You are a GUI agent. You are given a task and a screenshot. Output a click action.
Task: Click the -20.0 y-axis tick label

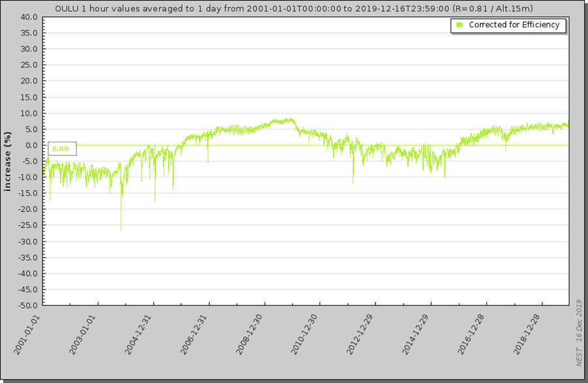[28, 209]
